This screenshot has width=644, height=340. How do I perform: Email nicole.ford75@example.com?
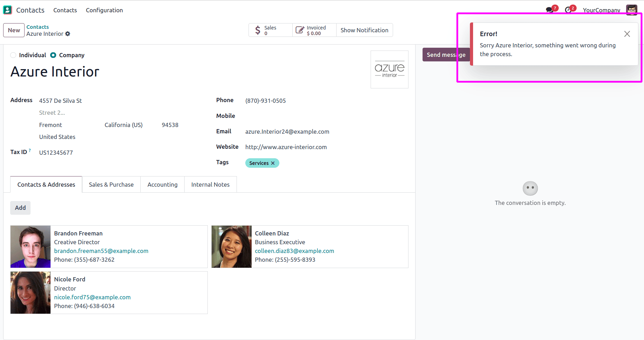(92, 297)
